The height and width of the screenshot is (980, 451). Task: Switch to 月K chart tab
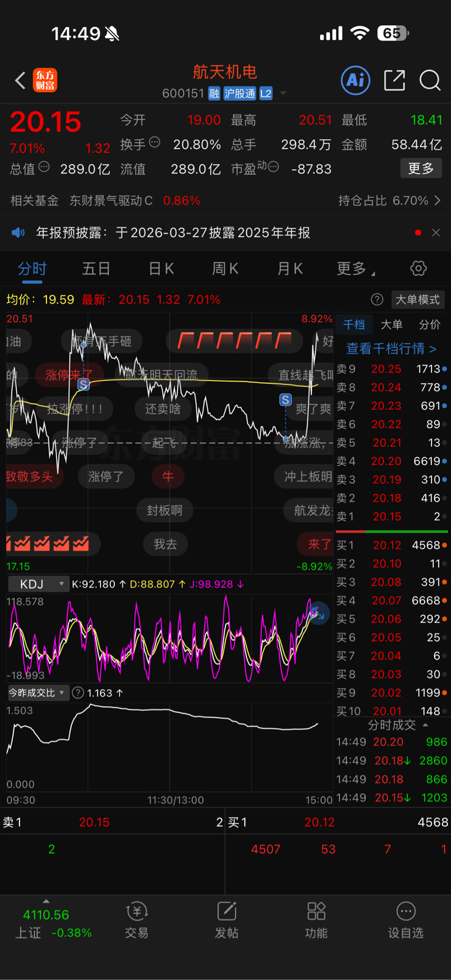(290, 269)
